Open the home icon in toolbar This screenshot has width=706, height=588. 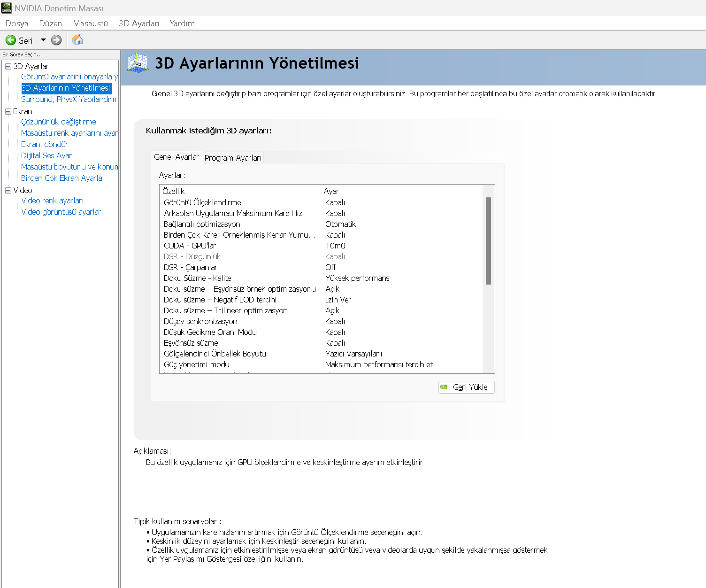pyautogui.click(x=77, y=40)
